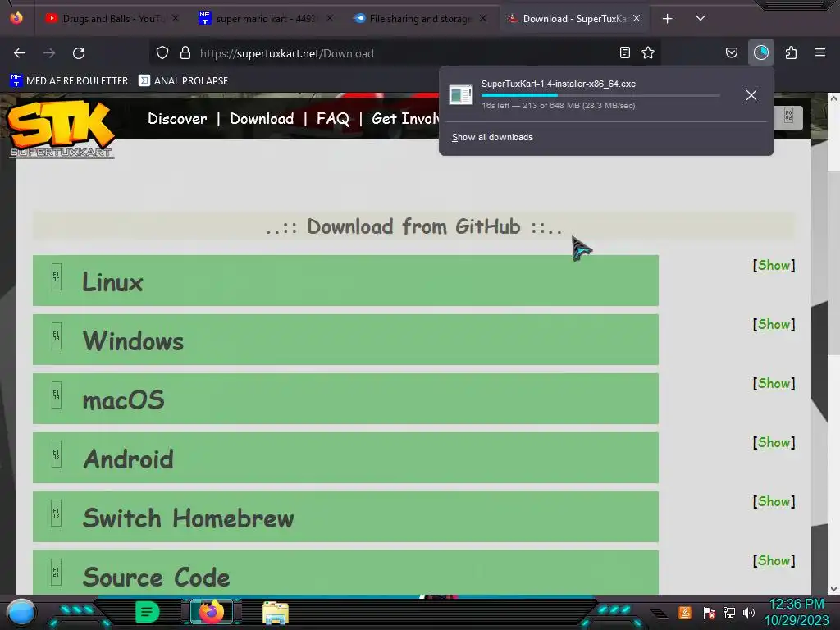This screenshot has width=840, height=630.
Task: Click the downloads progress toolbar icon
Action: point(760,52)
